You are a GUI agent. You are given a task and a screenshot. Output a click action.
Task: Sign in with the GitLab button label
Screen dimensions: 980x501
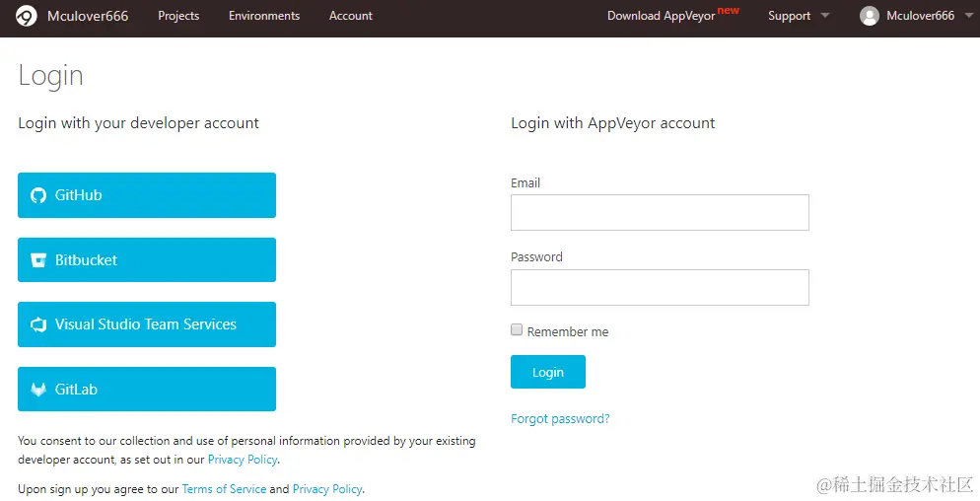[76, 389]
